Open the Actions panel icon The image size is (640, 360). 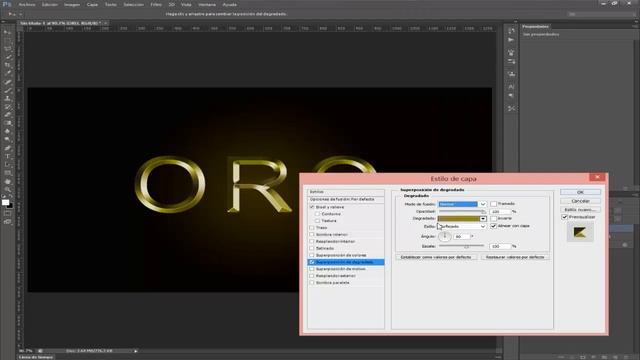pyautogui.click(x=511, y=40)
